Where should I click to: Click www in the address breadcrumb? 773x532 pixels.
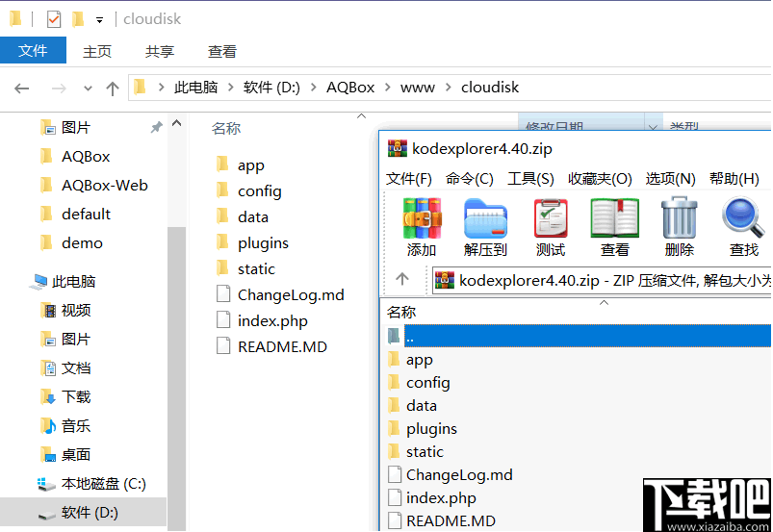pyautogui.click(x=418, y=88)
